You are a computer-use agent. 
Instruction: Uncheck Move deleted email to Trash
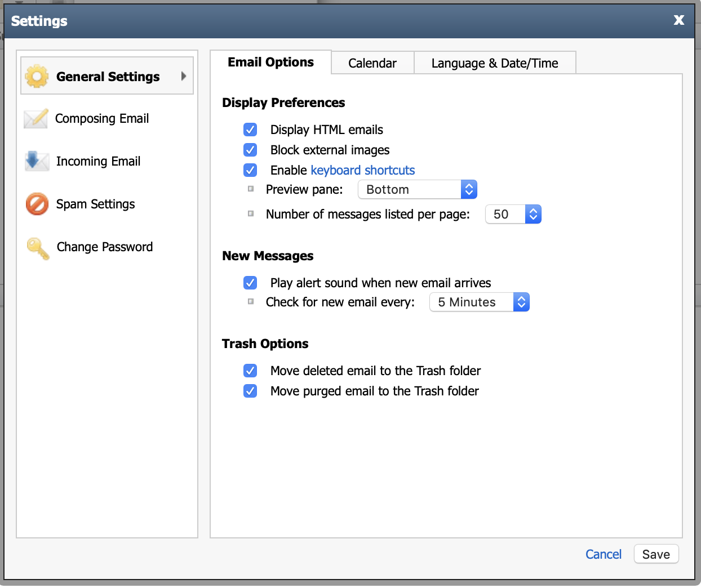[250, 371]
